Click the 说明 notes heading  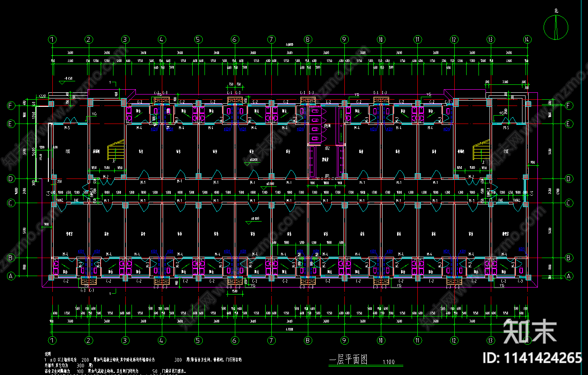48,353
